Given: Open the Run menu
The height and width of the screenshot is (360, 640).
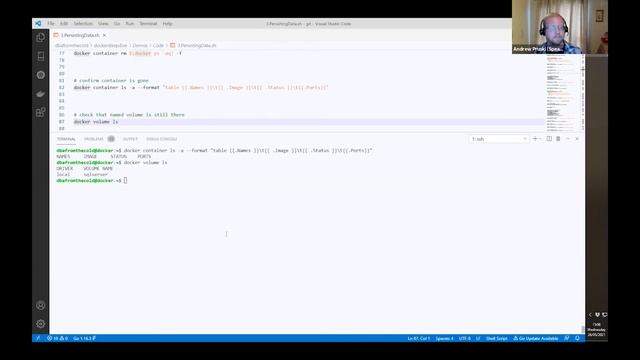Looking at the screenshot, I should pyautogui.click(x=129, y=24).
